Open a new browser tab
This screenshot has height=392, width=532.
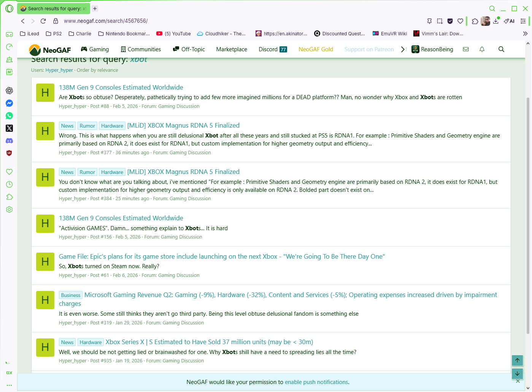[x=95, y=8]
